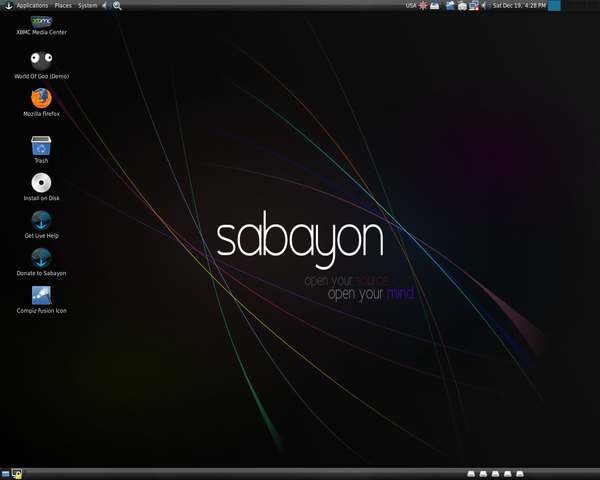Click the leftmost drive icon in bottom panel
This screenshot has width=600, height=480.
(x=471, y=474)
